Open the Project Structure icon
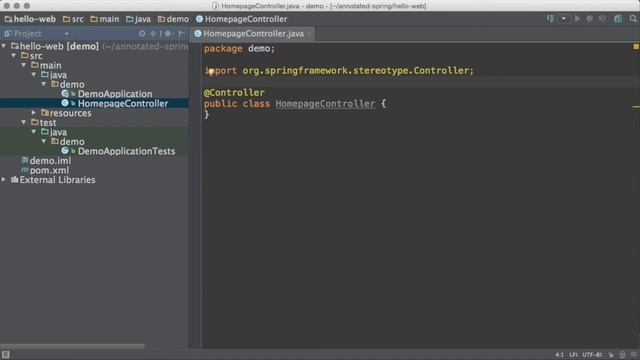 tap(618, 19)
